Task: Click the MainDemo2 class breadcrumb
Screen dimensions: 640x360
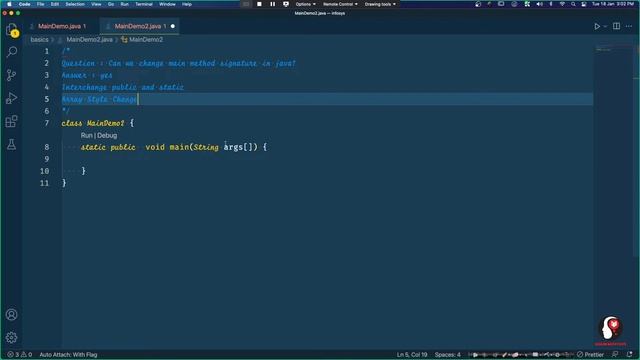Action: pos(146,40)
